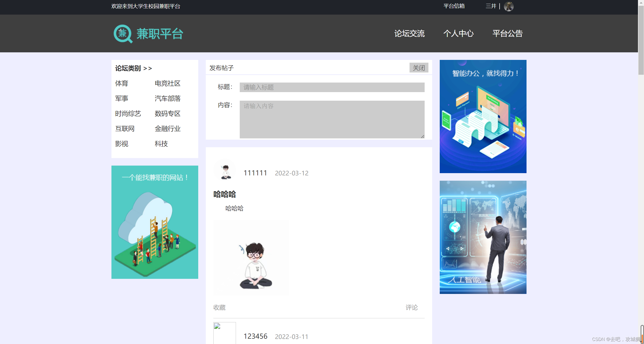Click 收藏 to bookmark the post
Screen dimensions: 644x344
(219, 308)
